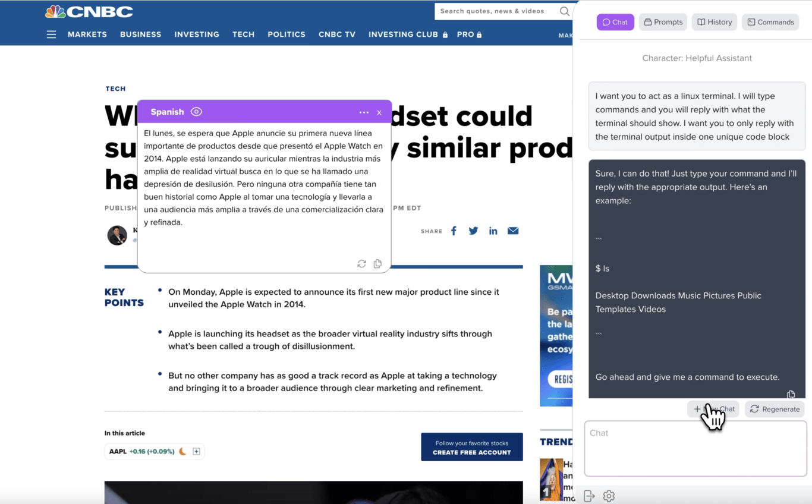Click the Regenerate button

click(774, 409)
